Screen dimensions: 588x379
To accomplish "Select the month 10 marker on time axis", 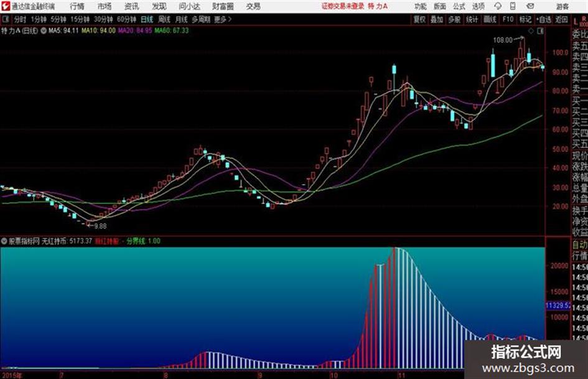I will pyautogui.click(x=334, y=375).
